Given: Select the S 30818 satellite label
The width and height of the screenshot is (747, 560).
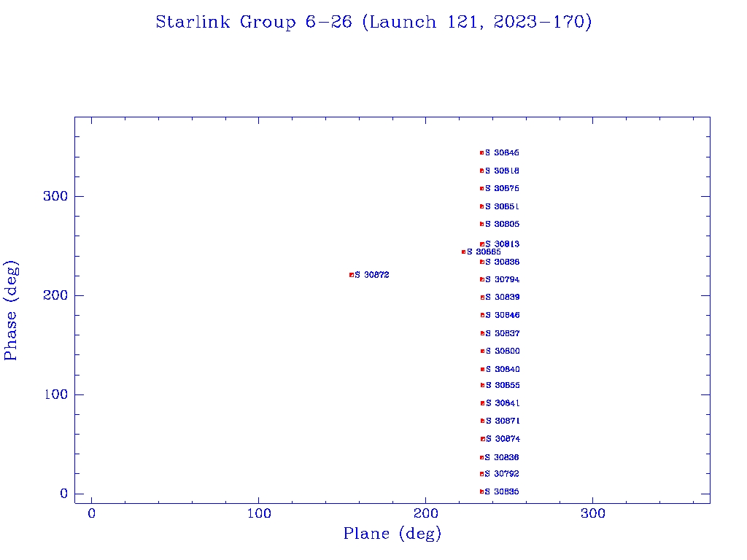Looking at the screenshot, I should [502, 171].
